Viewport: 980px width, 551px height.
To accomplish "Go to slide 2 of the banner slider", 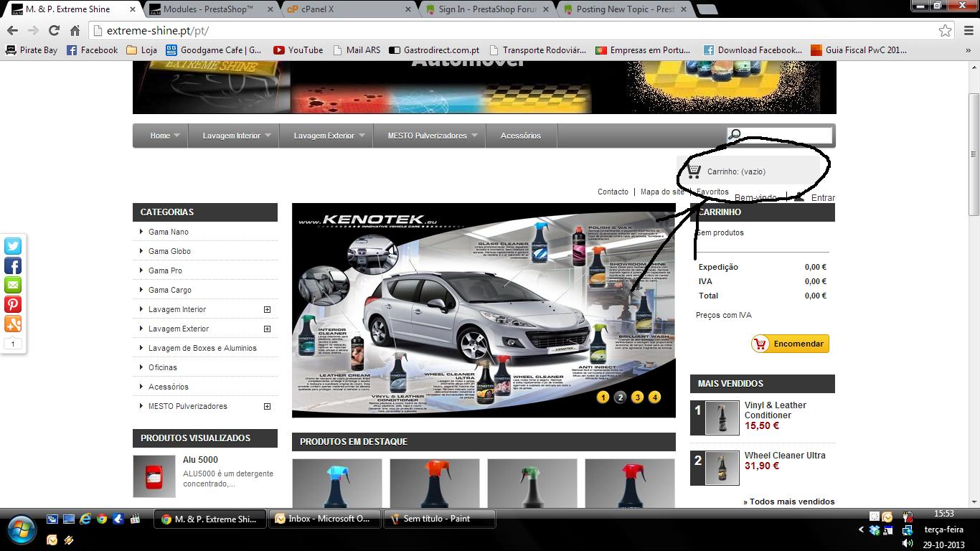I will [620, 397].
